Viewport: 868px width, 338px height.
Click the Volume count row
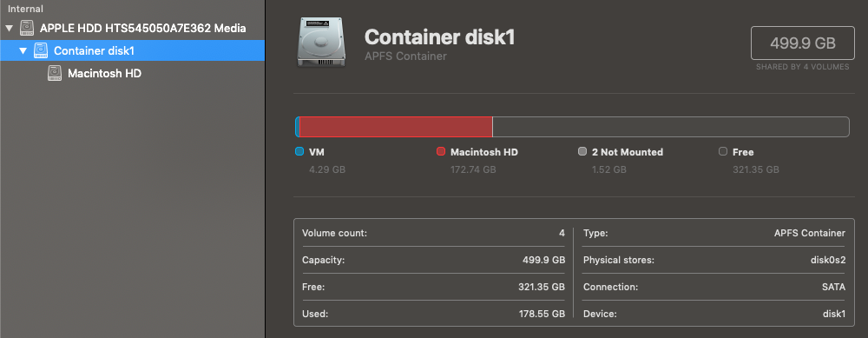pos(433,233)
